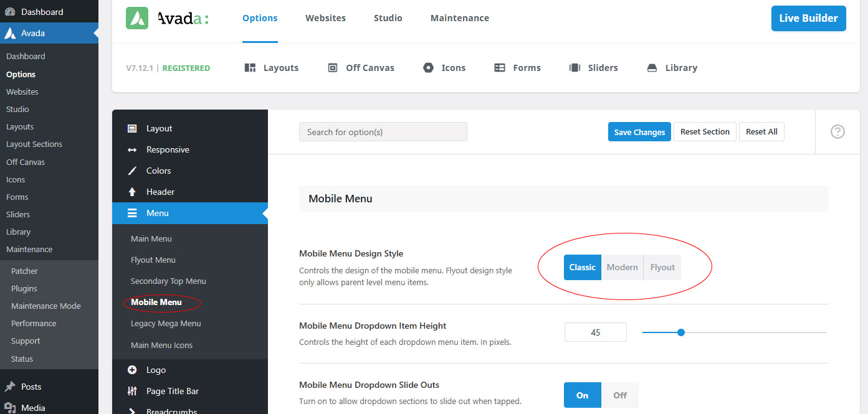868x414 pixels.
Task: Open the Options tab
Action: pos(260,18)
